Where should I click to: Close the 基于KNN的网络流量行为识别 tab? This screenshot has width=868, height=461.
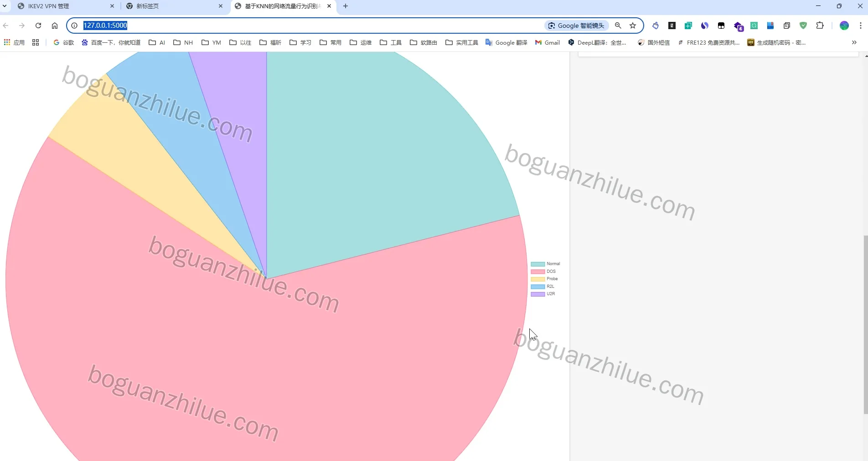point(329,6)
